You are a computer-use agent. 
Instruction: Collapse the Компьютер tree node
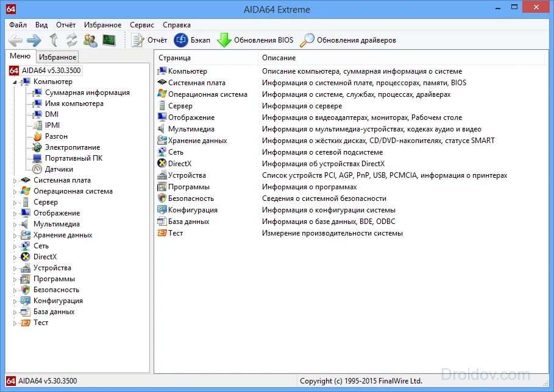[x=15, y=82]
